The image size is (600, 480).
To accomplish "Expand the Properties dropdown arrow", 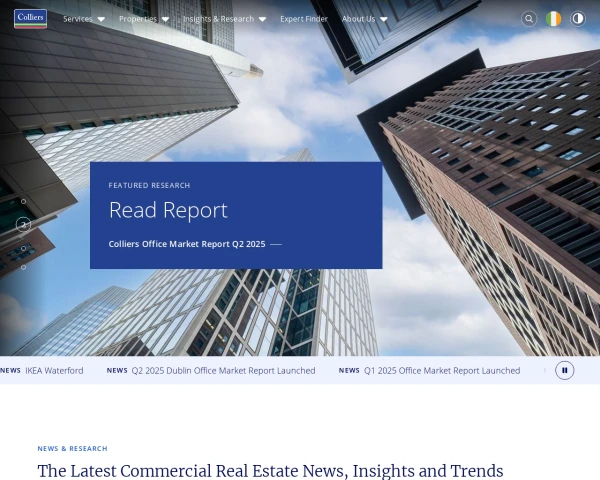I will [165, 19].
